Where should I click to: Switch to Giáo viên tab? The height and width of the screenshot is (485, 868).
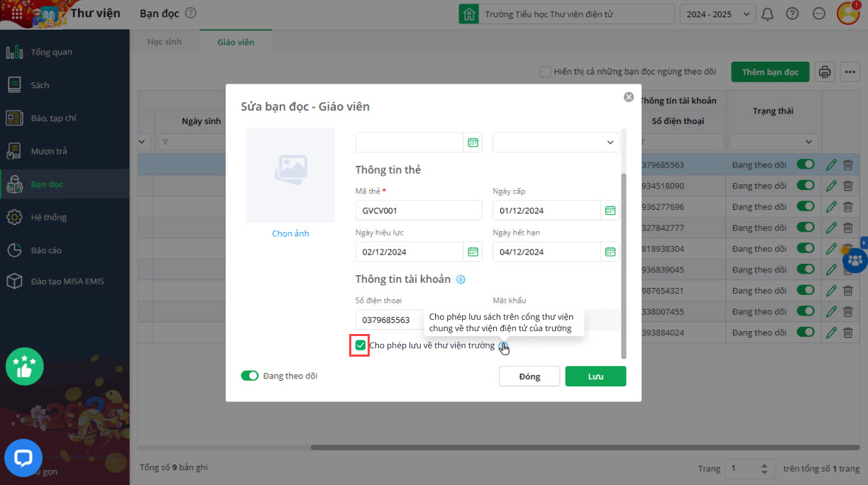pos(236,42)
